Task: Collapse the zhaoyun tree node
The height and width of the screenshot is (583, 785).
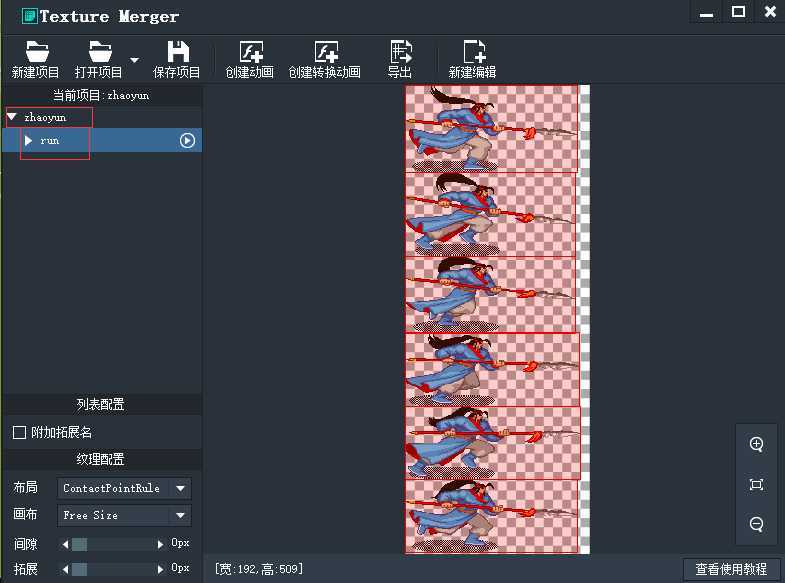Action: pos(12,117)
